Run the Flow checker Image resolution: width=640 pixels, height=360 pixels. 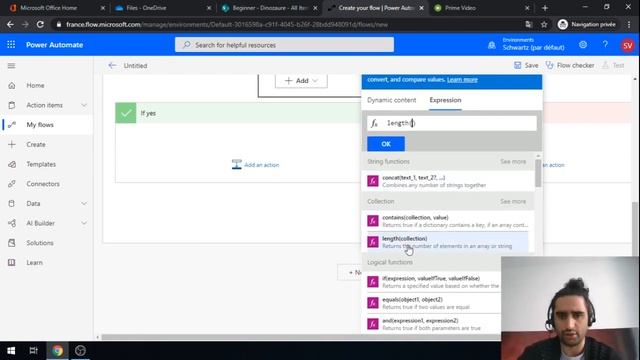click(570, 65)
